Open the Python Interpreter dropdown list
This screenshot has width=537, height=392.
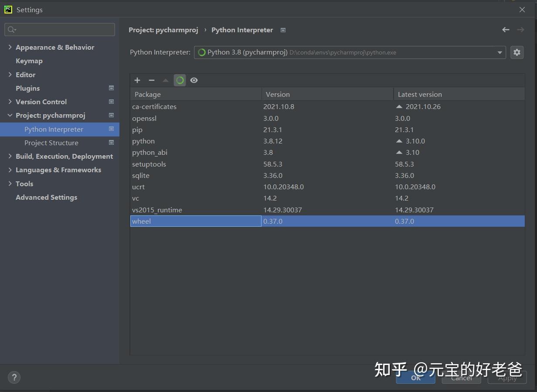[500, 52]
